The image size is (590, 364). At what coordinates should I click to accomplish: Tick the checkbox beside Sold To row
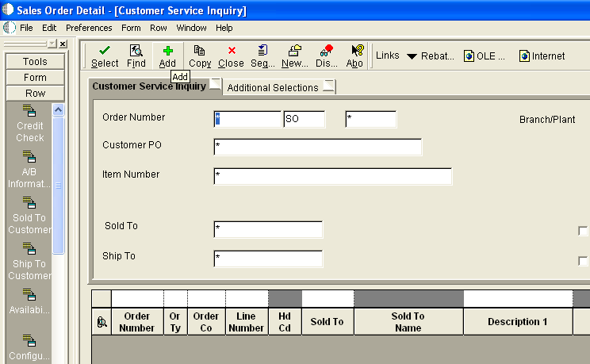click(x=583, y=231)
